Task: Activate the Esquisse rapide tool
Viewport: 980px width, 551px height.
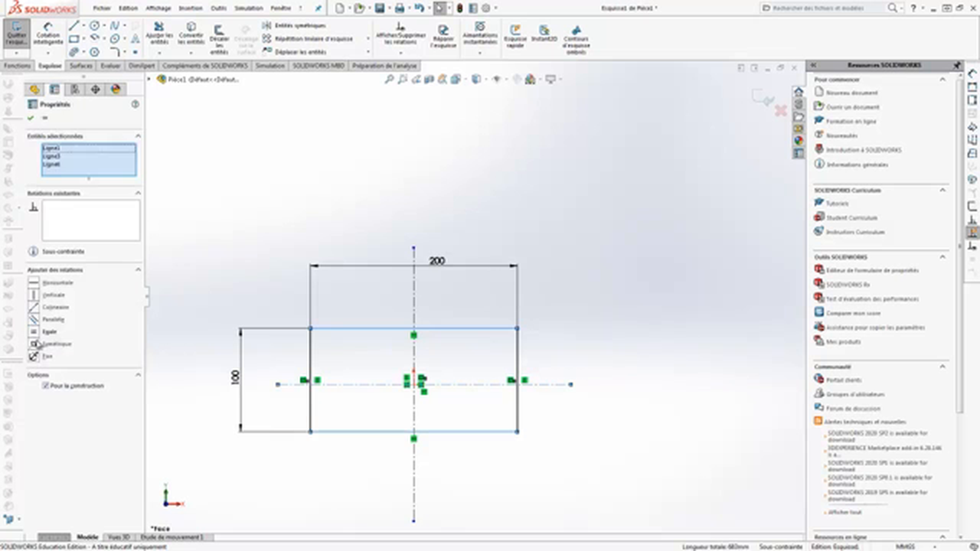Action: [x=515, y=35]
